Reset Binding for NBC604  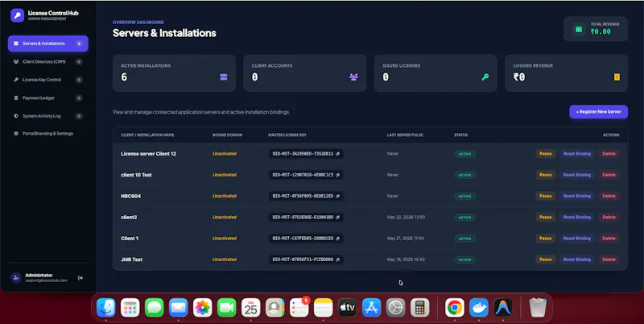pos(576,196)
